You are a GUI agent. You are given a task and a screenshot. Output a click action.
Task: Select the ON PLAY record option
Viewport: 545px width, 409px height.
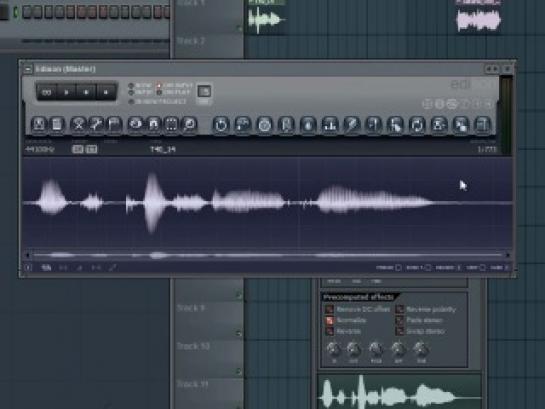tap(173, 93)
